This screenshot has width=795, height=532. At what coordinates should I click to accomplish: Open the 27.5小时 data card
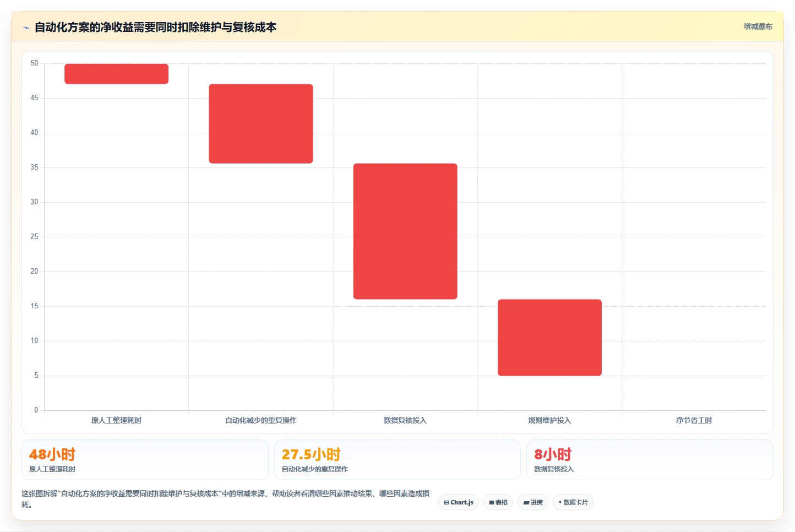pyautogui.click(x=397, y=460)
